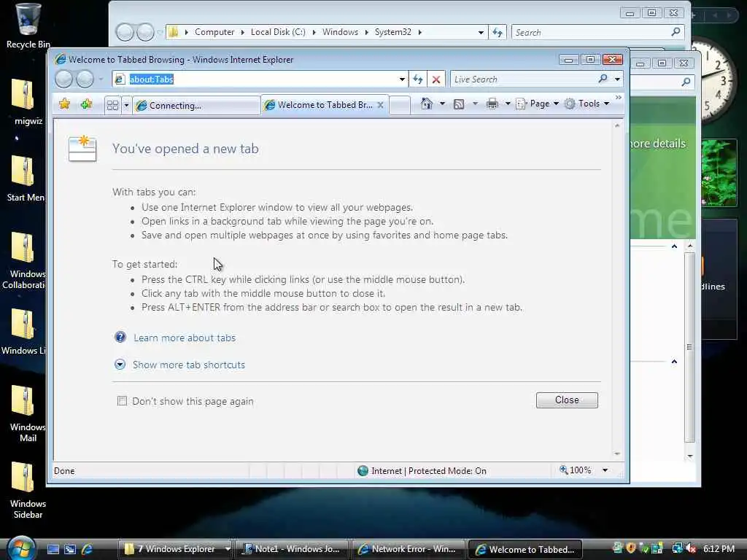Click Local Disk (C:) breadcrumb
The width and height of the screenshot is (747, 560).
tap(278, 32)
